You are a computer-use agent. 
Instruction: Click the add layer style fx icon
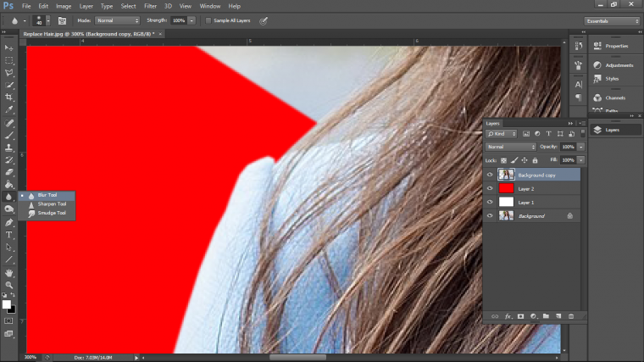508,316
